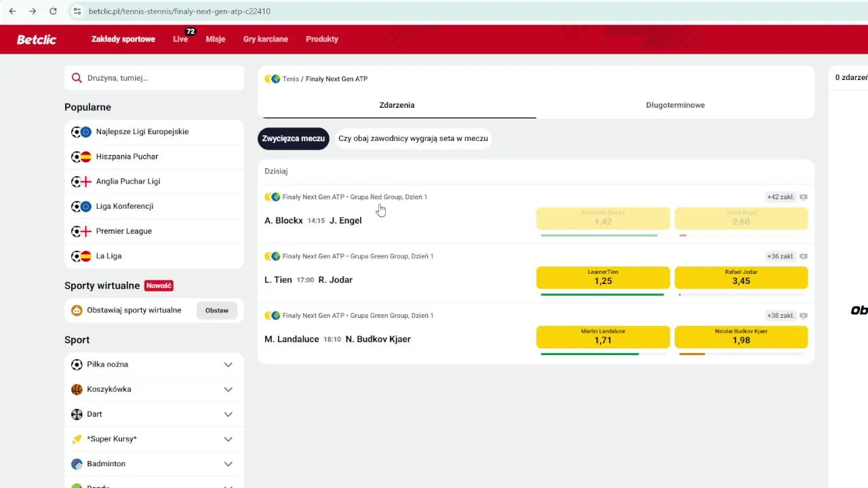Screen dimensions: 868x488
Task: Click the browser forward arrow
Action: point(33,12)
